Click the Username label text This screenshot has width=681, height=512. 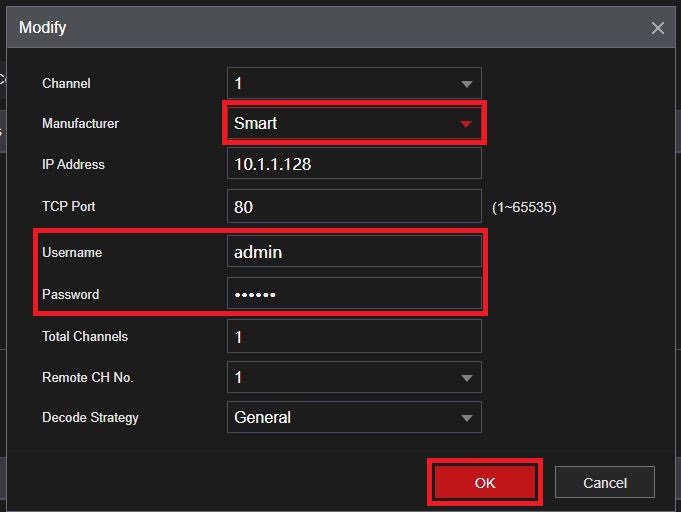(x=72, y=253)
